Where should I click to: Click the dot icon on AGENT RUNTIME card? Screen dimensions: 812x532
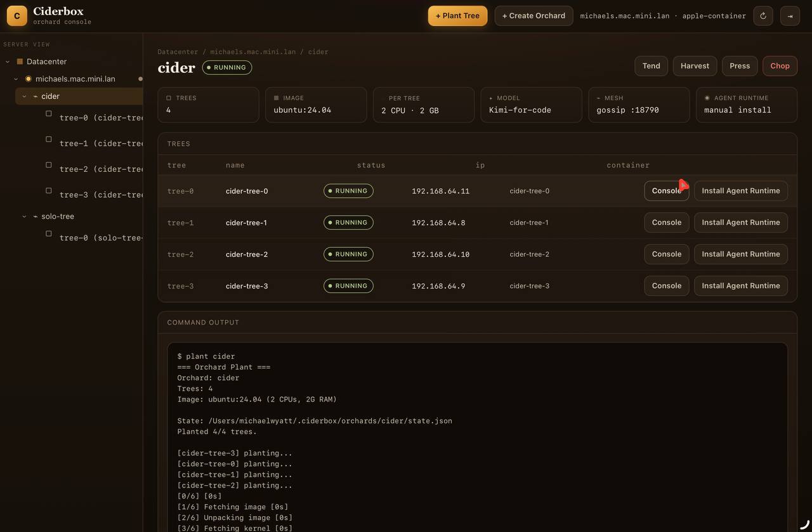(x=707, y=98)
